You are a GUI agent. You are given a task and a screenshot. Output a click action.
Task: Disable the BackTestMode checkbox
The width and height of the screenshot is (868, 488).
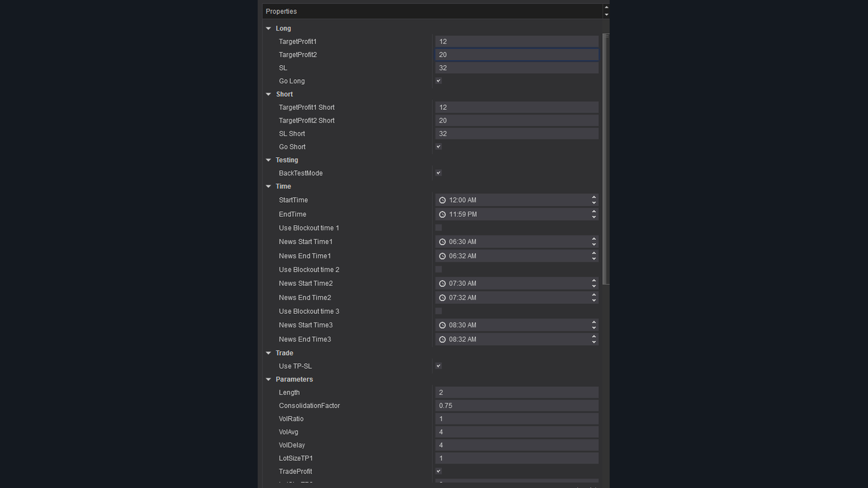click(x=438, y=173)
